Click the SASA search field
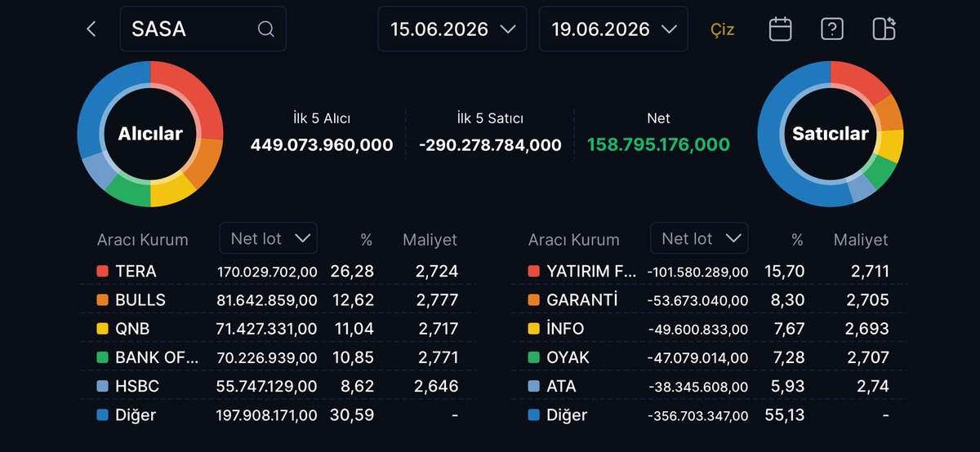The image size is (980, 452). [203, 29]
